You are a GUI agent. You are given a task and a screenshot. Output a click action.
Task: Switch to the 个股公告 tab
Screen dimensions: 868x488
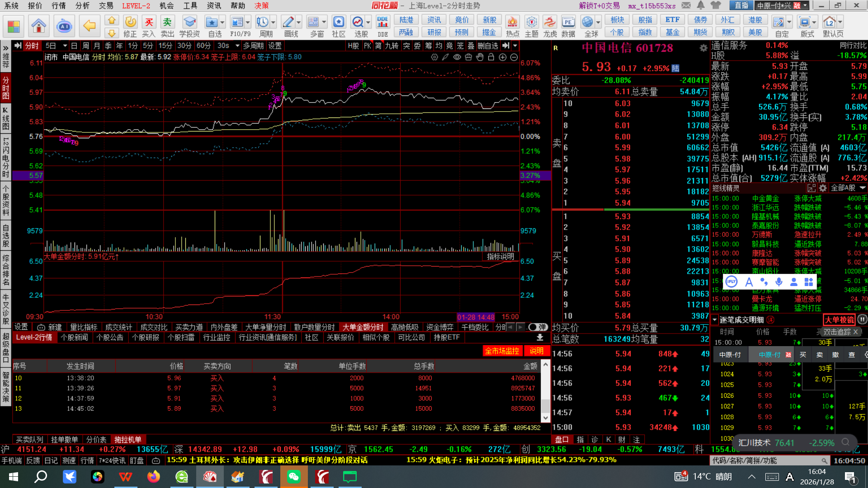point(110,338)
